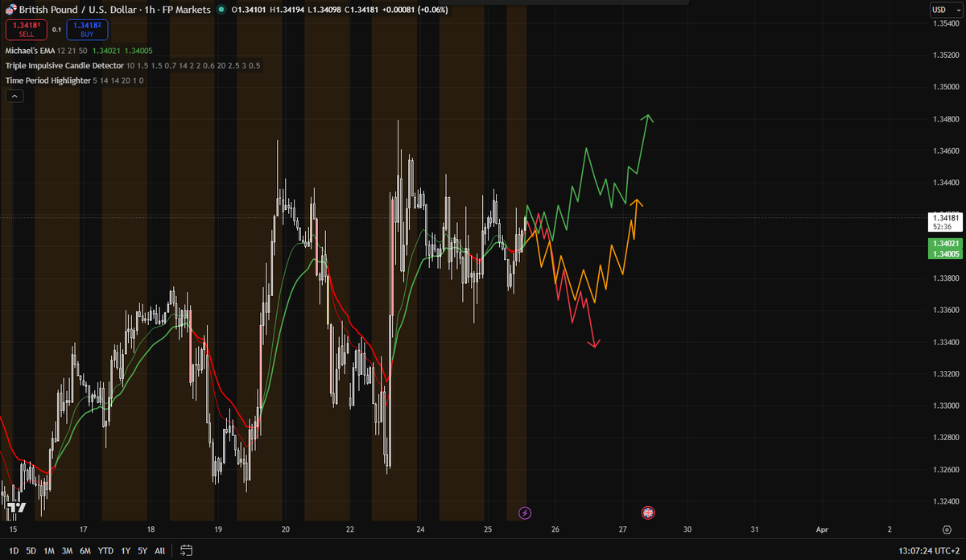Screen dimensions: 966x560
Task: Click the 1.34800 price scale level
Action: pos(945,119)
